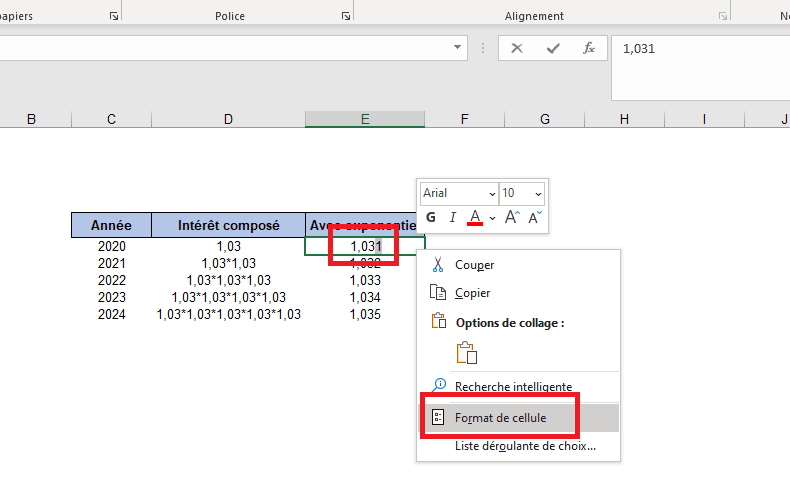790x485 pixels.
Task: Apply bold with the G button
Action: [x=431, y=218]
